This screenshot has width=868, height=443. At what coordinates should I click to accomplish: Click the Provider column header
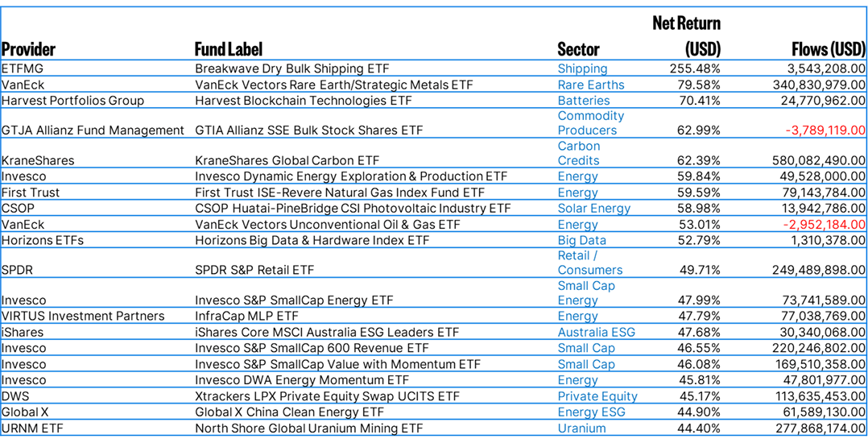(29, 49)
